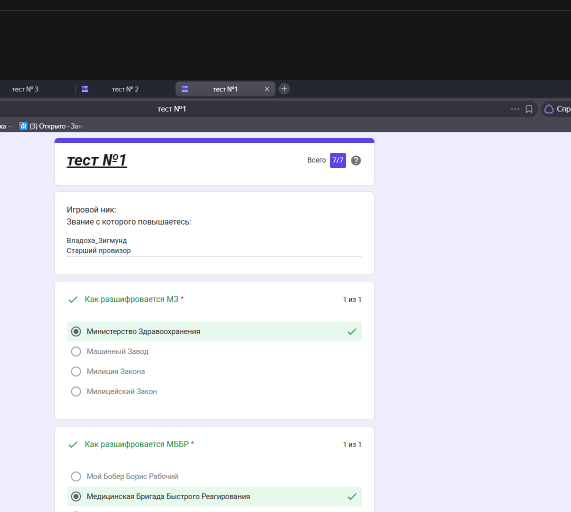Viewport: 571px width, 512px height.
Task: Click the forms favicon on тест №2 tab
Action: click(x=85, y=89)
